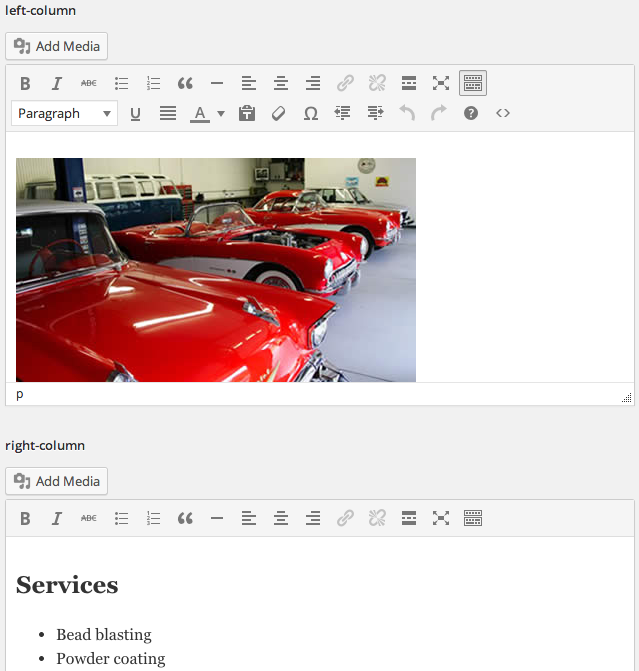
Task: Click the undo arrow icon
Action: pos(407,114)
